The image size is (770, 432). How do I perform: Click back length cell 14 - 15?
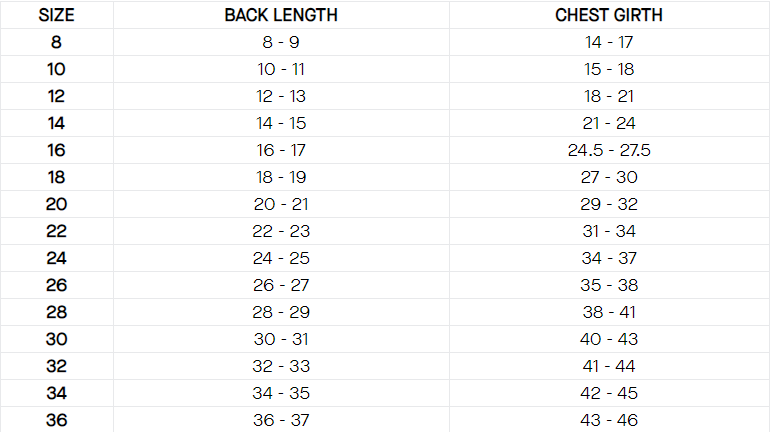281,123
